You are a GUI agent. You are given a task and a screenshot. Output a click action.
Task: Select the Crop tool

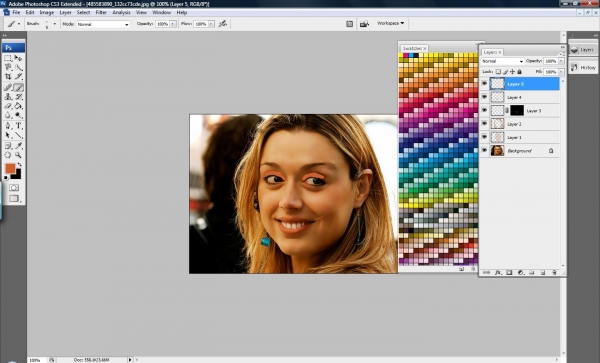click(8, 77)
